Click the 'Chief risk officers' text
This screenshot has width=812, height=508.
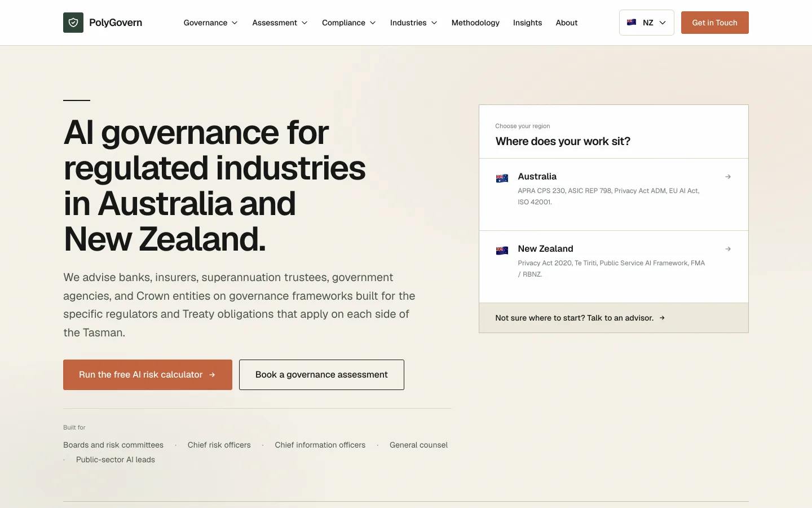click(219, 445)
